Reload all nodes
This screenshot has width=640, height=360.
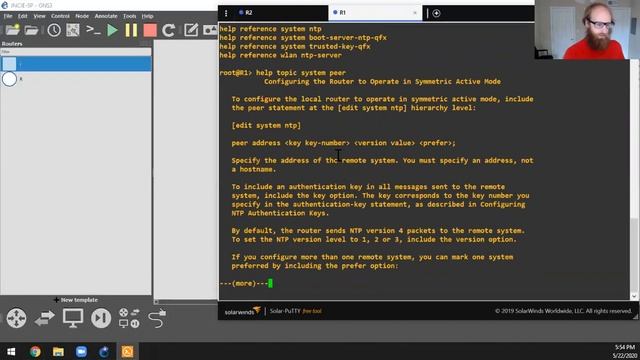(169, 30)
